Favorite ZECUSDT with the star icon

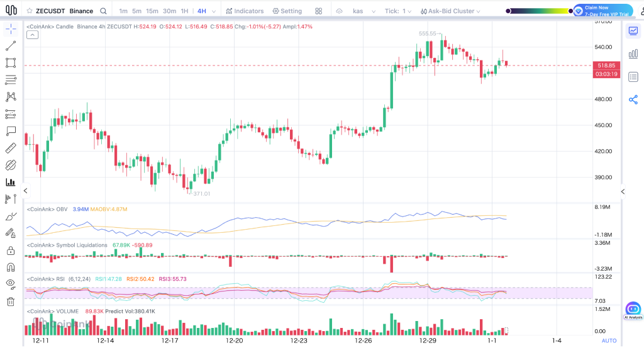pyautogui.click(x=30, y=11)
